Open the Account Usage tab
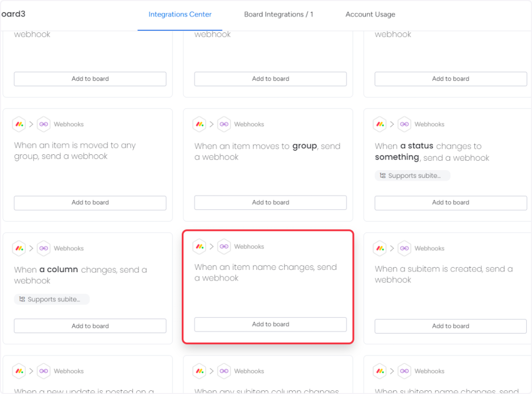The image size is (532, 394). [370, 15]
